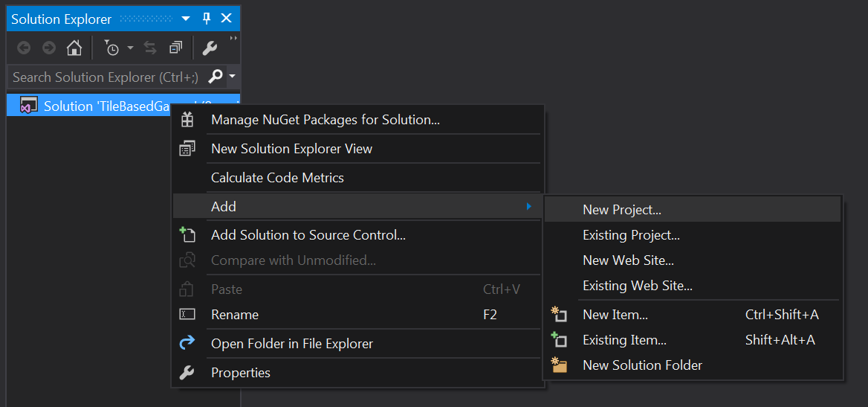Open the Window Position dropdown arrow
This screenshot has width=868, height=407.
(186, 19)
